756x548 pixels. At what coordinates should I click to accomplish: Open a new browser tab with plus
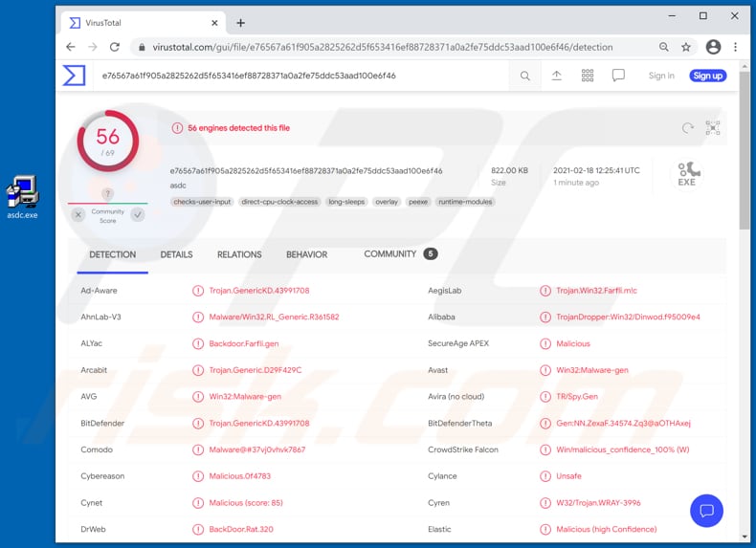click(x=240, y=23)
